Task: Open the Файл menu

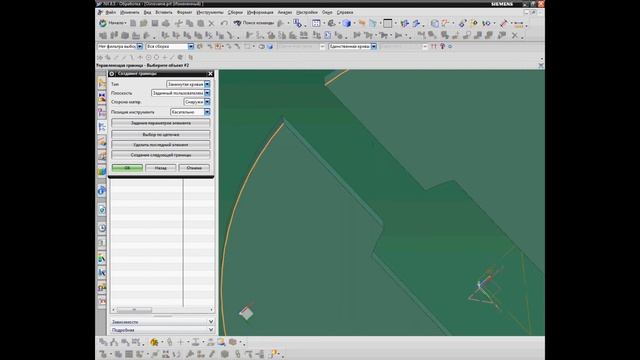Action: click(110, 13)
